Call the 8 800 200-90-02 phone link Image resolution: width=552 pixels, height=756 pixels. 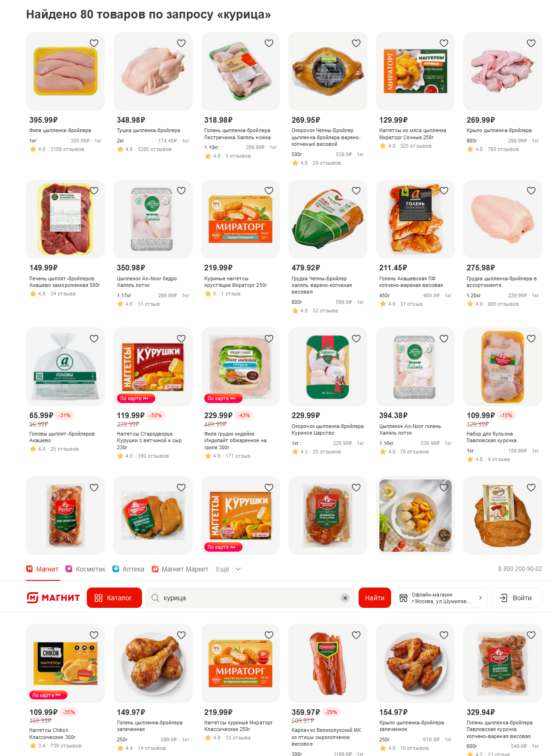(x=520, y=569)
